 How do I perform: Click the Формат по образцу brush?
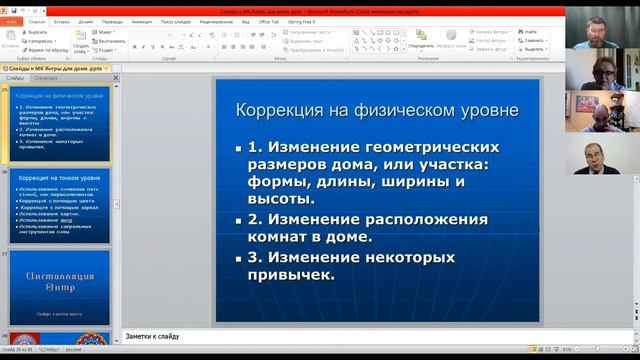pyautogui.click(x=45, y=50)
